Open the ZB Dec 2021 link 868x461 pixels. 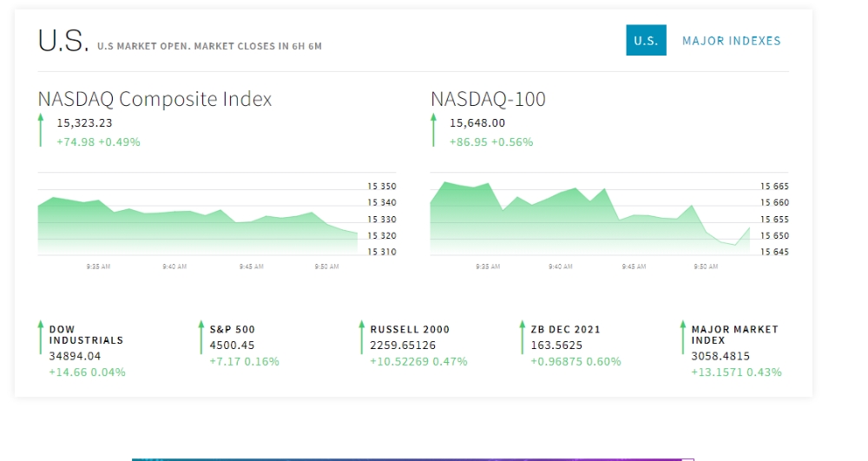point(565,329)
